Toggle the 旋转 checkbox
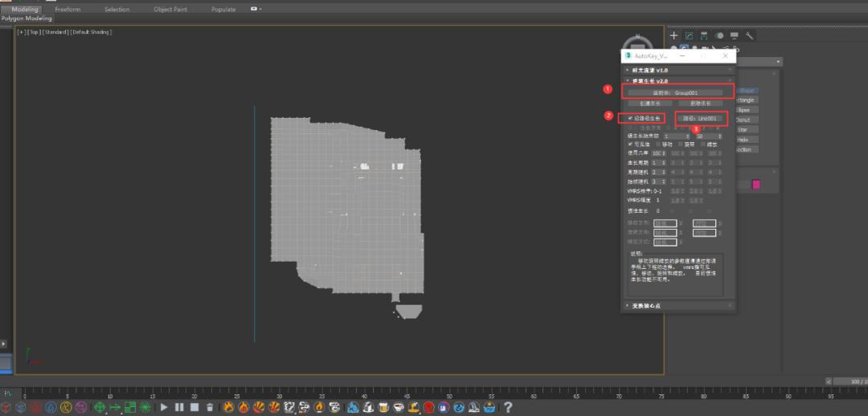The width and height of the screenshot is (868, 416). pos(681,144)
